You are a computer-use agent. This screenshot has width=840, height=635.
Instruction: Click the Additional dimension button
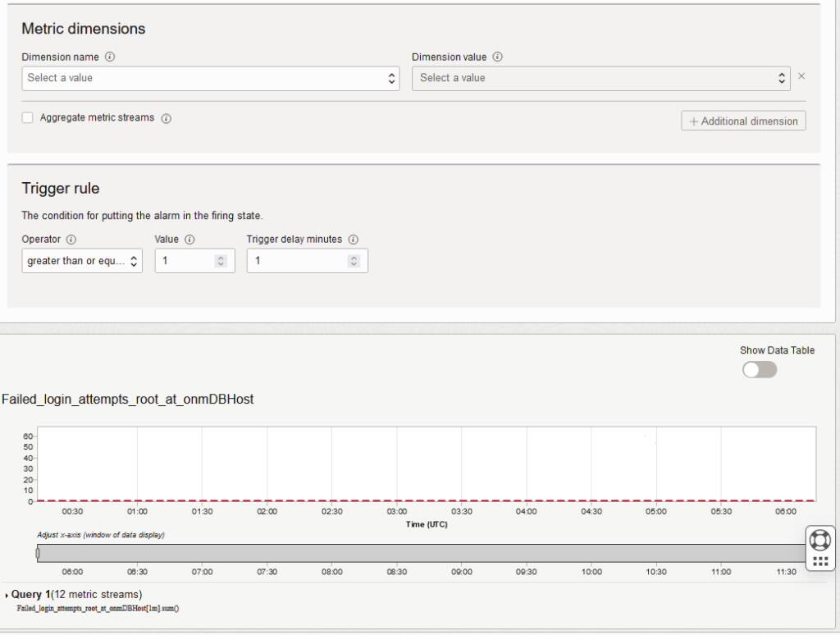coord(742,121)
